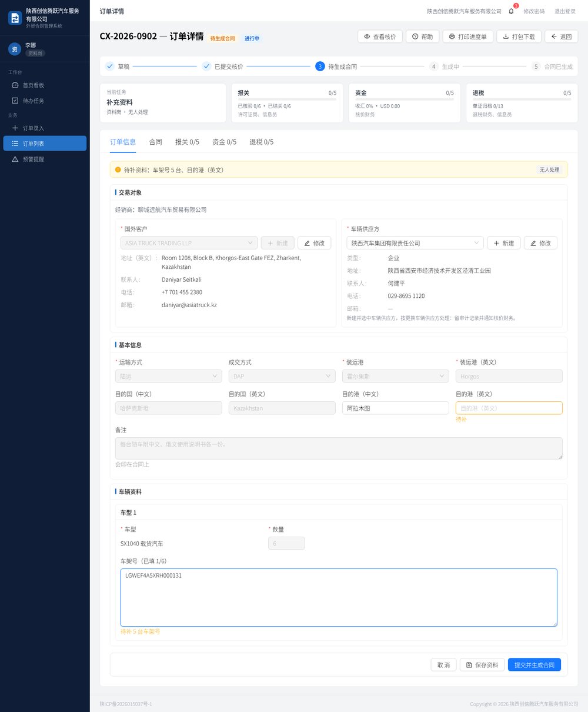Image resolution: width=588 pixels, height=712 pixels.
Task: Open 待办任务 from the sidebar
Action: [x=45, y=101]
